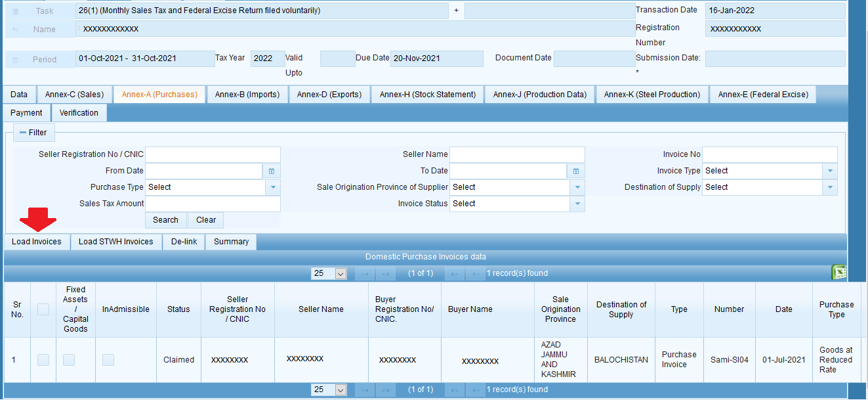
Task: Go to the Payment tab
Action: click(x=27, y=113)
